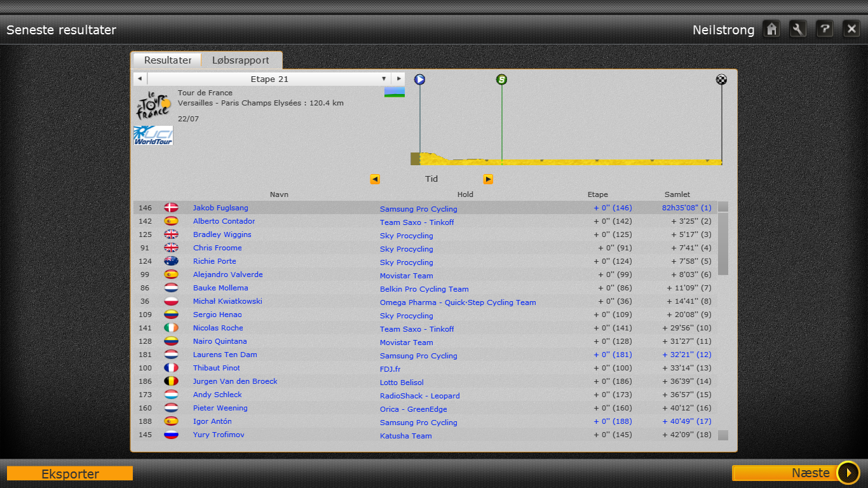Go to next stage arrow
The width and height of the screenshot is (868, 488).
(398, 79)
